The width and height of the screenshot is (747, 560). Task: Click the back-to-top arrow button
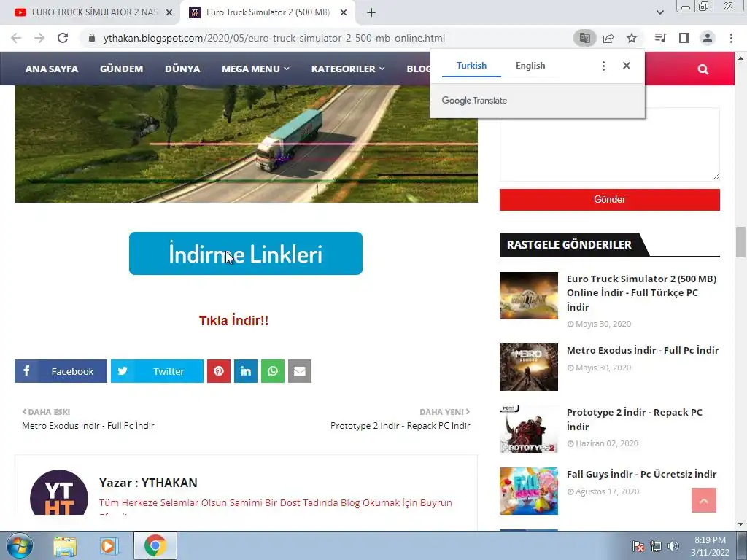tap(704, 500)
